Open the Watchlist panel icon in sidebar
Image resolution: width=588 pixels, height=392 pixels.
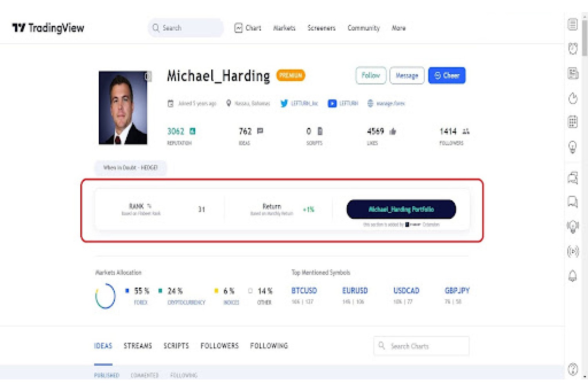[x=573, y=24]
